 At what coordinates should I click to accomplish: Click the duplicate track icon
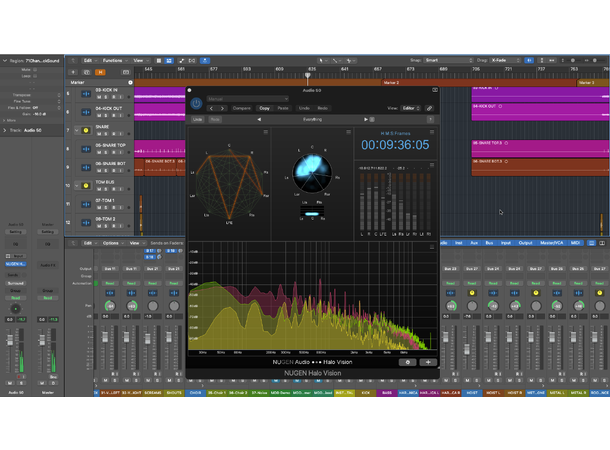87,72
